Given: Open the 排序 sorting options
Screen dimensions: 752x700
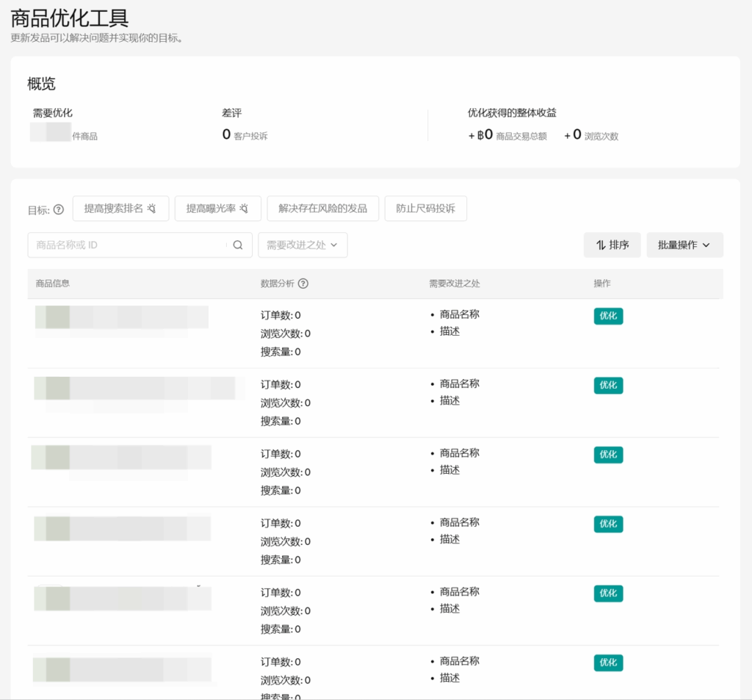Looking at the screenshot, I should 612,245.
